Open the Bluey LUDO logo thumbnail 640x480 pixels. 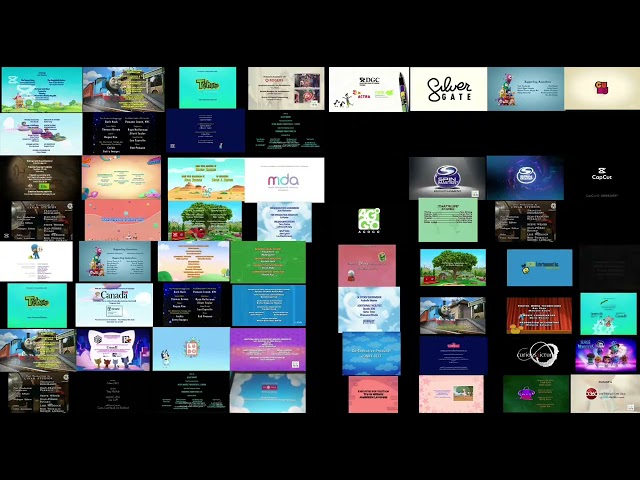click(191, 349)
